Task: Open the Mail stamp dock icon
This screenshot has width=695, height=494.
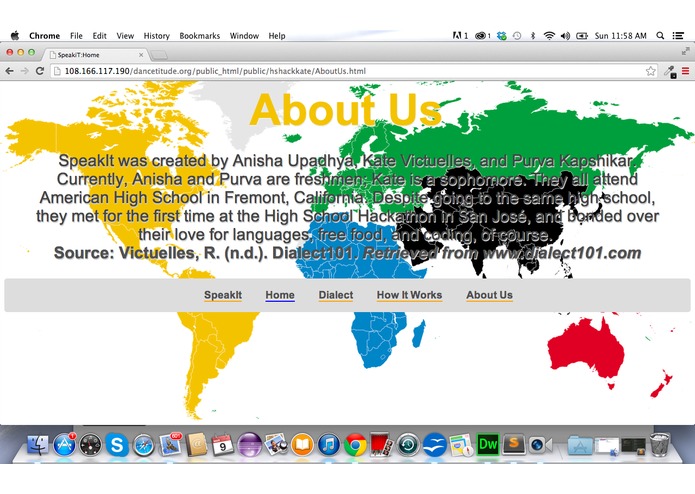Action: 170,445
